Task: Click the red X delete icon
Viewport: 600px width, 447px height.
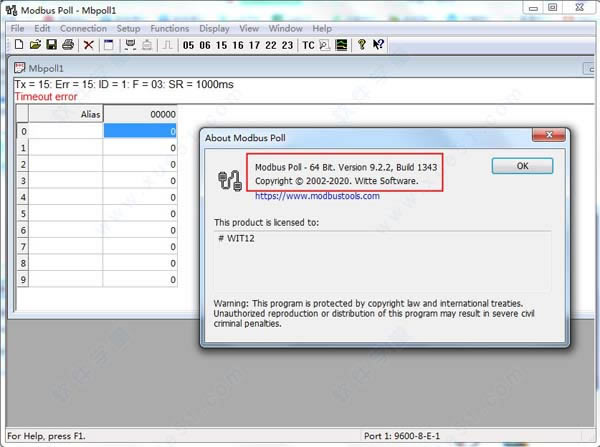Action: tap(89, 45)
